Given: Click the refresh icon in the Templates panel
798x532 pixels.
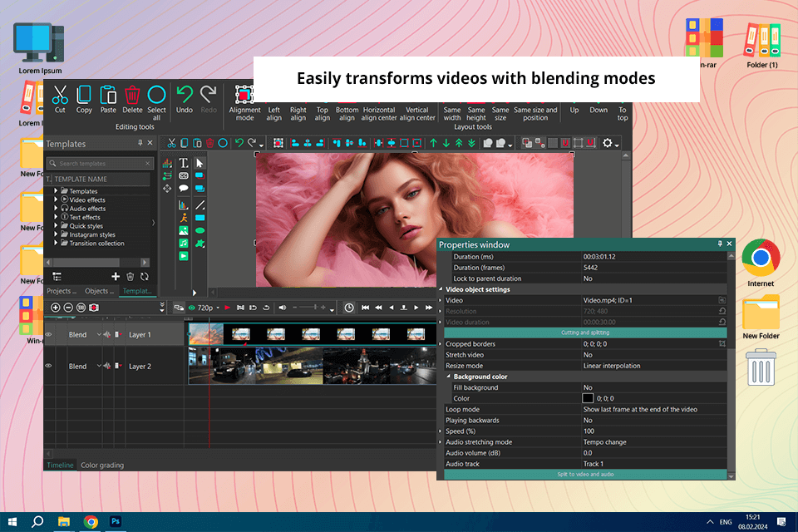Looking at the screenshot, I should coord(145,277).
